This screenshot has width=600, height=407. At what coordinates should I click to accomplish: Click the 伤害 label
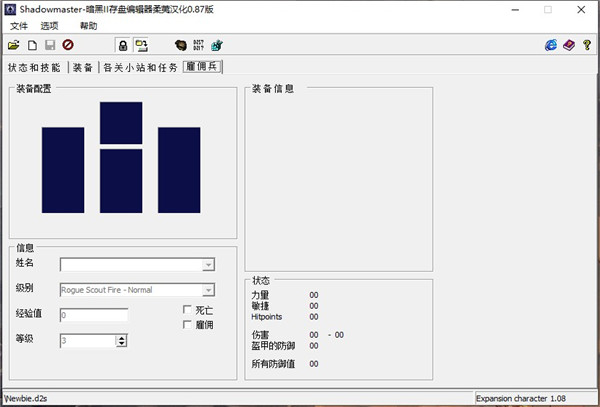point(260,335)
